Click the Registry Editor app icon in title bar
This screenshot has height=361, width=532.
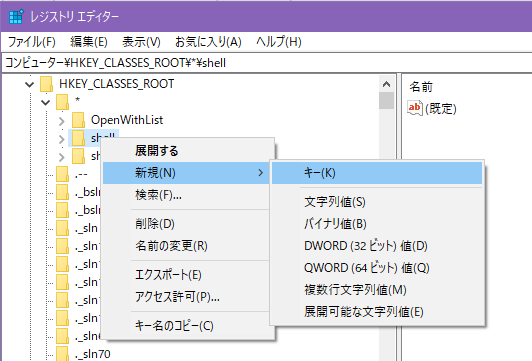pos(16,17)
